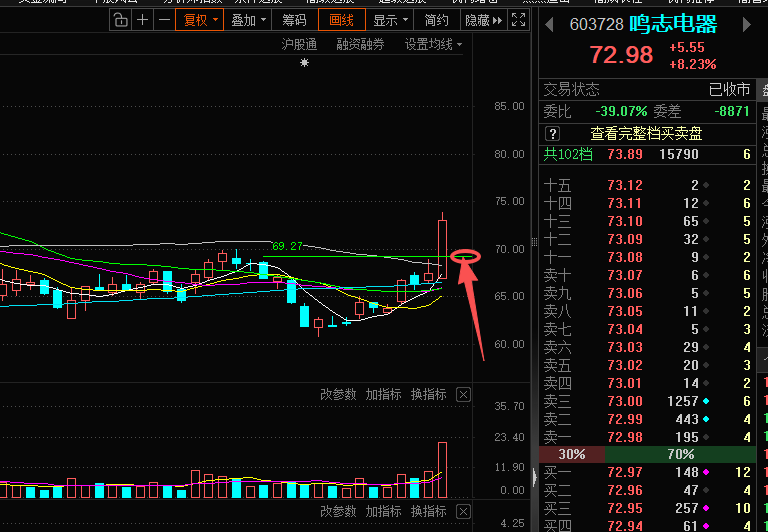768x532 pixels.
Task: Toggle the 画线 drawing tool
Action: coord(341,20)
